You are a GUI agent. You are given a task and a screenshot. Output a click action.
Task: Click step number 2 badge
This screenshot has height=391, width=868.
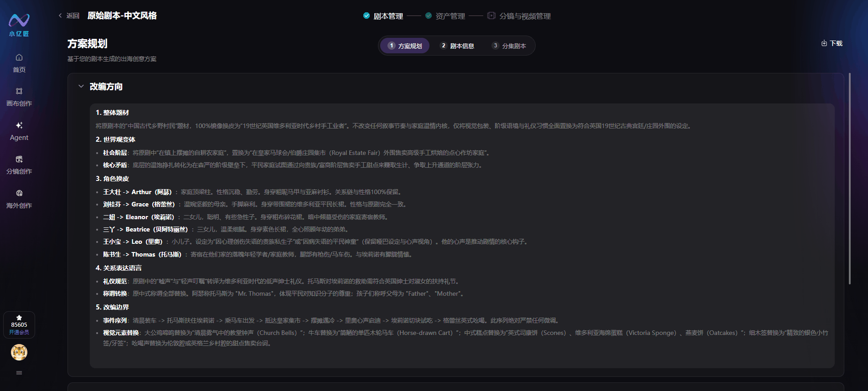[x=443, y=46]
